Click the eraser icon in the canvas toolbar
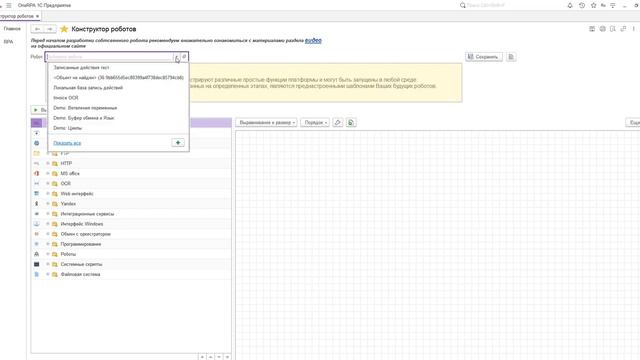This screenshot has height=360, width=640. tap(338, 122)
